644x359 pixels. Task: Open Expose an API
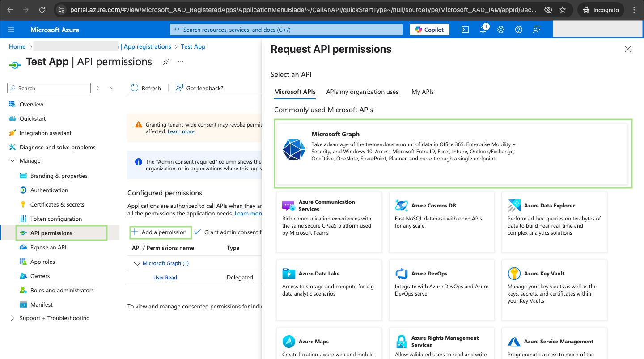(48, 247)
